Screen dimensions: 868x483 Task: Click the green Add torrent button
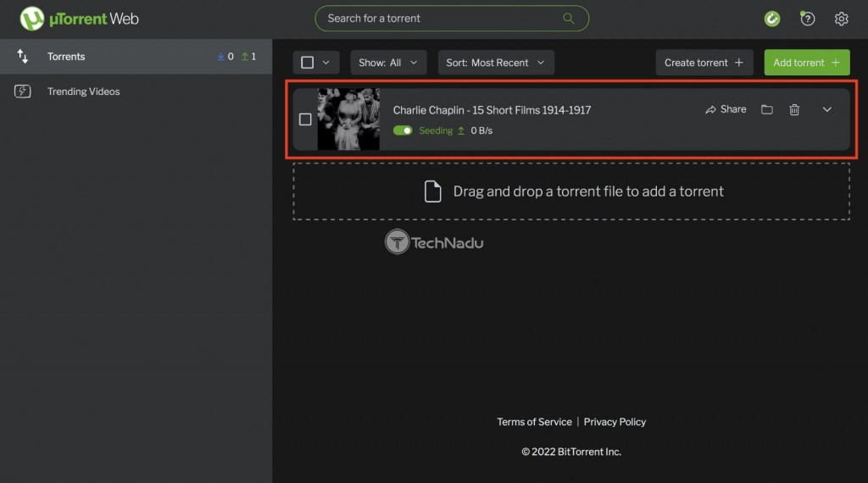click(807, 63)
